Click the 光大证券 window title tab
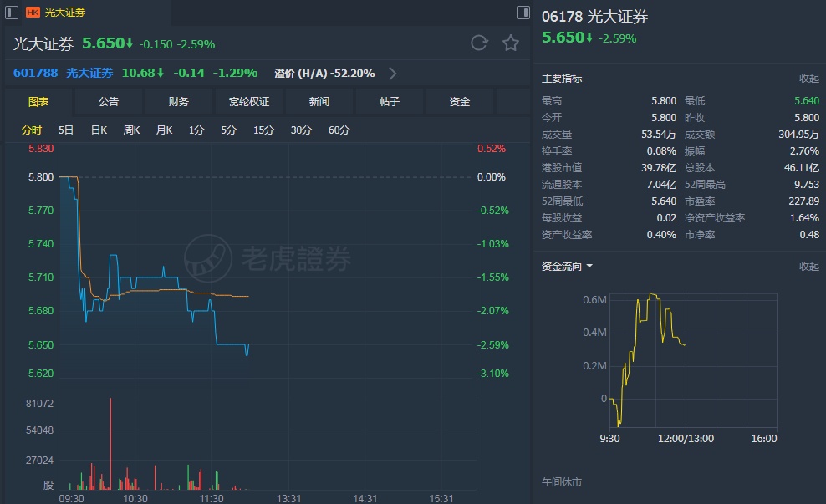826x504 pixels. 65,13
